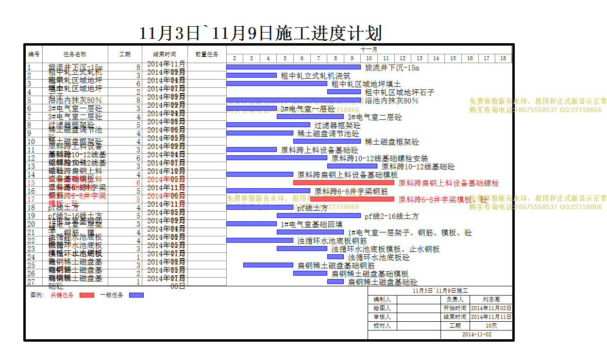Select the blue bar for 粗中轧区域地坪石子
607x364 pixels.
click(x=344, y=92)
